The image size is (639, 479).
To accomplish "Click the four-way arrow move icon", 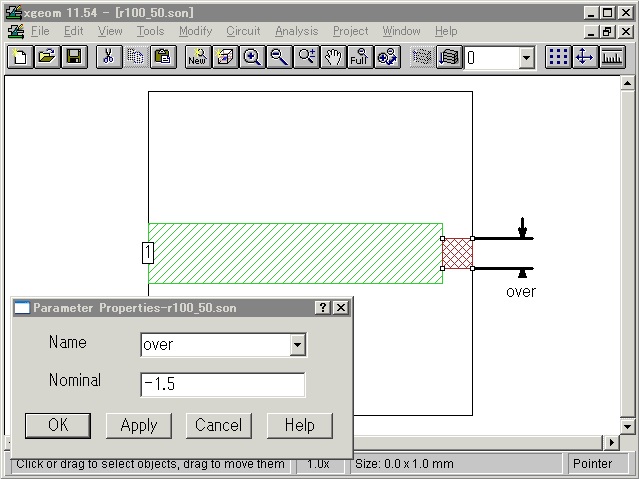I will 585,57.
